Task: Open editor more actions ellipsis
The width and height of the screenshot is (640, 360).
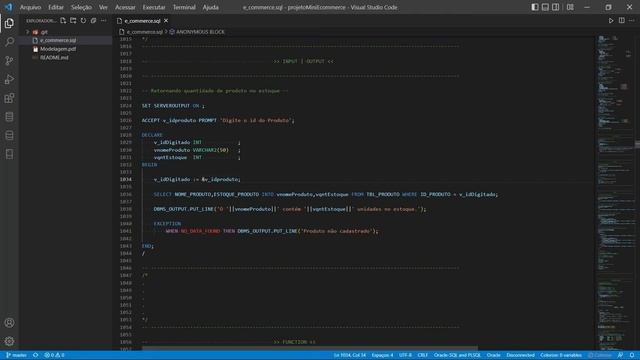Action: point(632,20)
